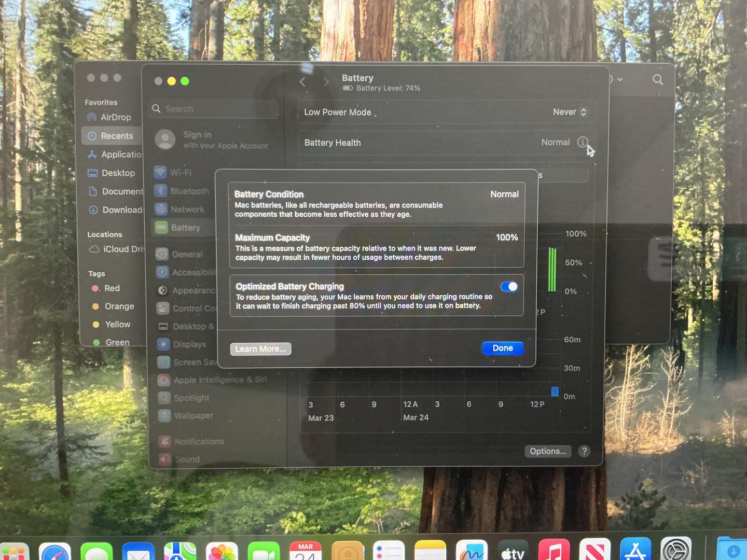Open the help question mark button
This screenshot has height=560, width=747.
click(584, 451)
